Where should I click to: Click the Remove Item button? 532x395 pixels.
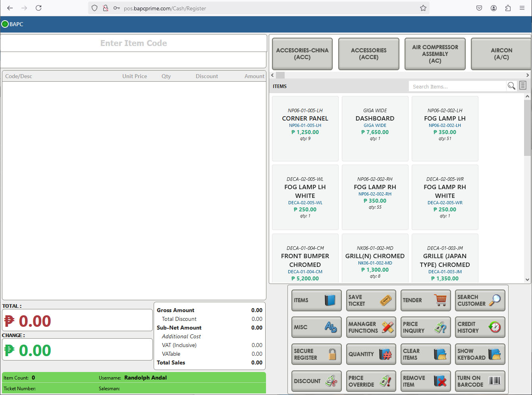click(426, 381)
